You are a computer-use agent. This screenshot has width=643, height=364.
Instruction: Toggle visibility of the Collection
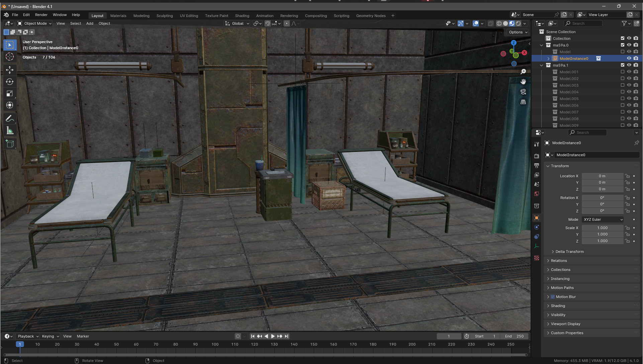coord(629,38)
